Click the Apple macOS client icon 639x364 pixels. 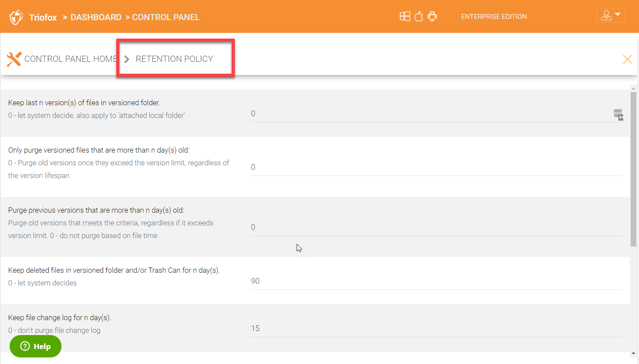coord(419,17)
